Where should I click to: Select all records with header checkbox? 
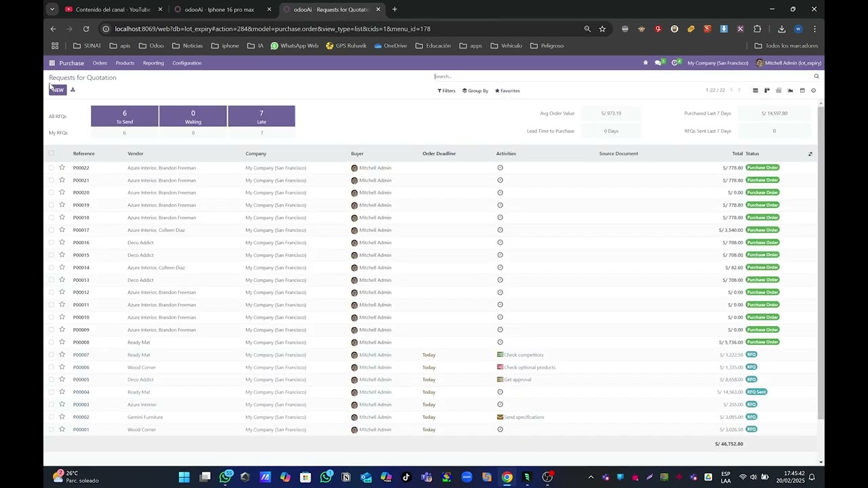tap(51, 153)
